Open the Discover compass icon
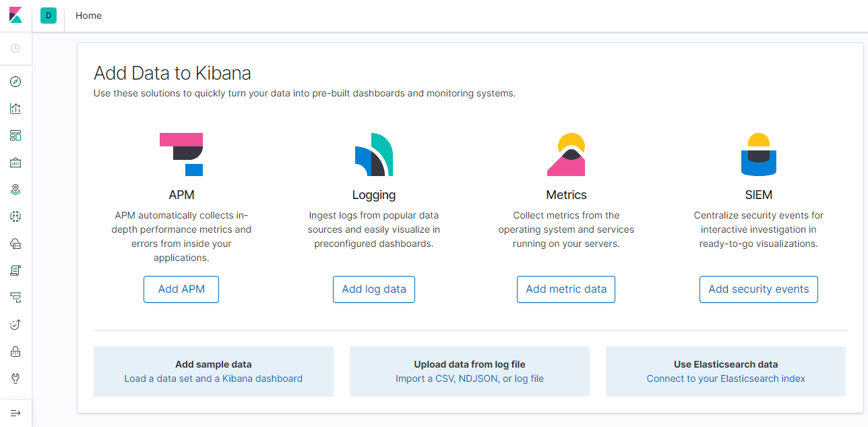 tap(15, 82)
